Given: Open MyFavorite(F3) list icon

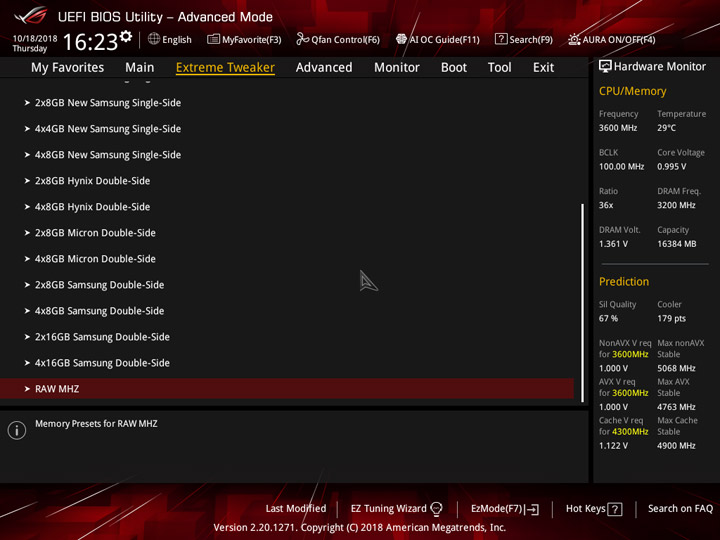Looking at the screenshot, I should tap(213, 39).
